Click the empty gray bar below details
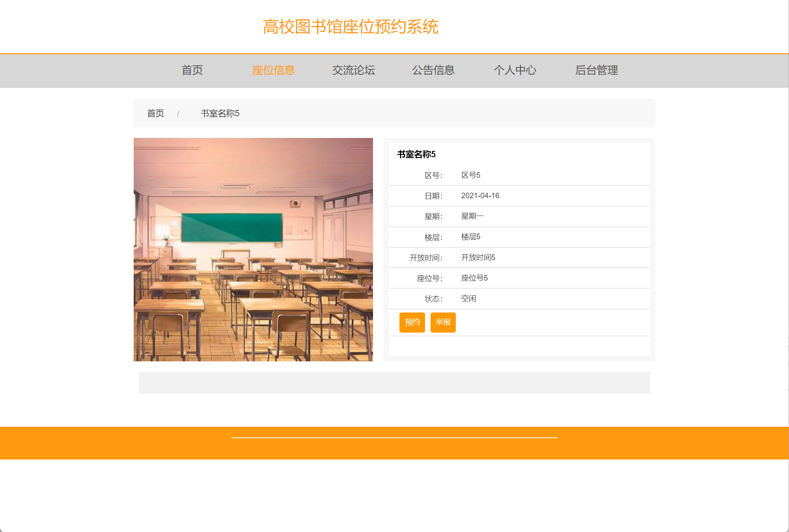The width and height of the screenshot is (789, 532). 394,382
